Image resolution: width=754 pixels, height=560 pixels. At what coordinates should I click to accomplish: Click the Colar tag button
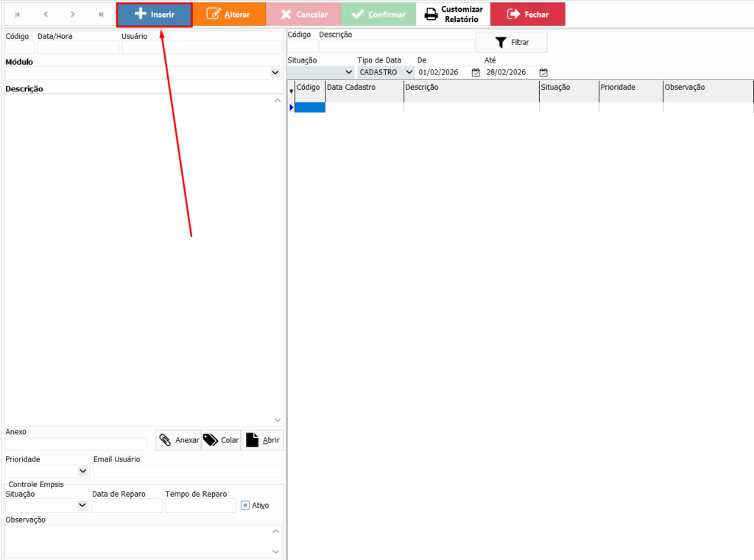point(222,440)
